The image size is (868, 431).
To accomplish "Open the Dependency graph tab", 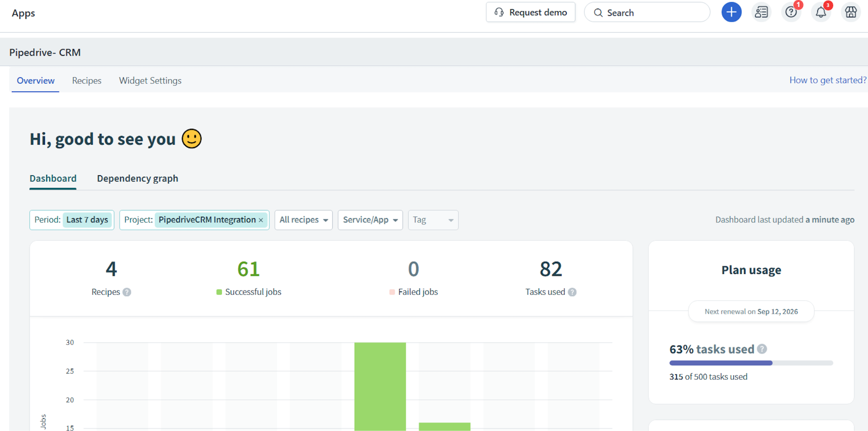I will coord(137,178).
